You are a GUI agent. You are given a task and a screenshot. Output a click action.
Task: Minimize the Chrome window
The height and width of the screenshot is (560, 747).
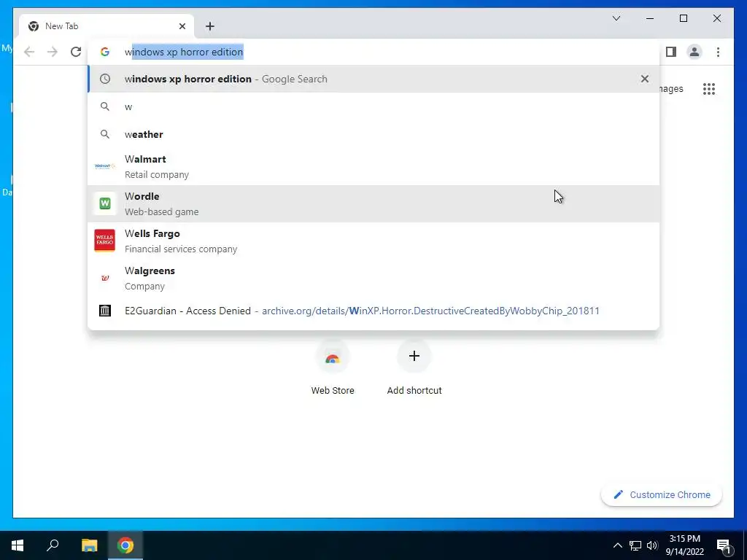(650, 18)
